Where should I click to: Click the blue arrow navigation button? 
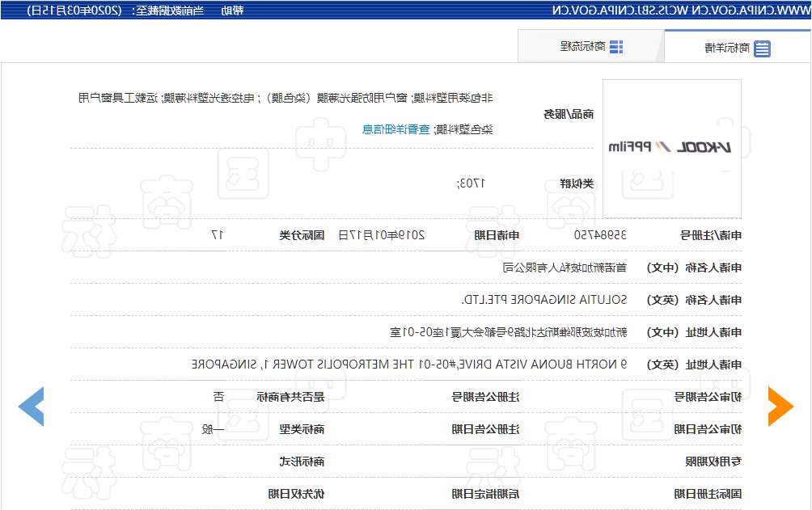point(31,407)
